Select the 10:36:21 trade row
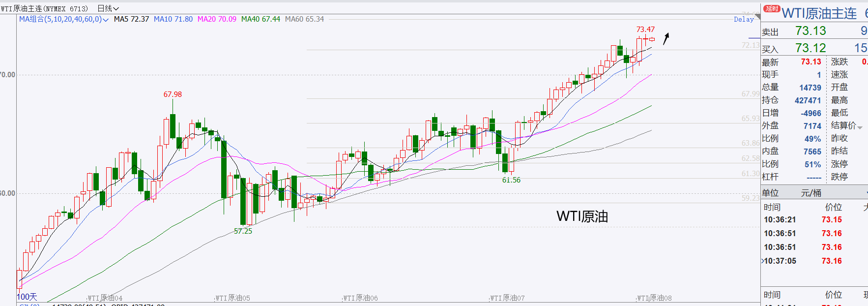 (814, 219)
